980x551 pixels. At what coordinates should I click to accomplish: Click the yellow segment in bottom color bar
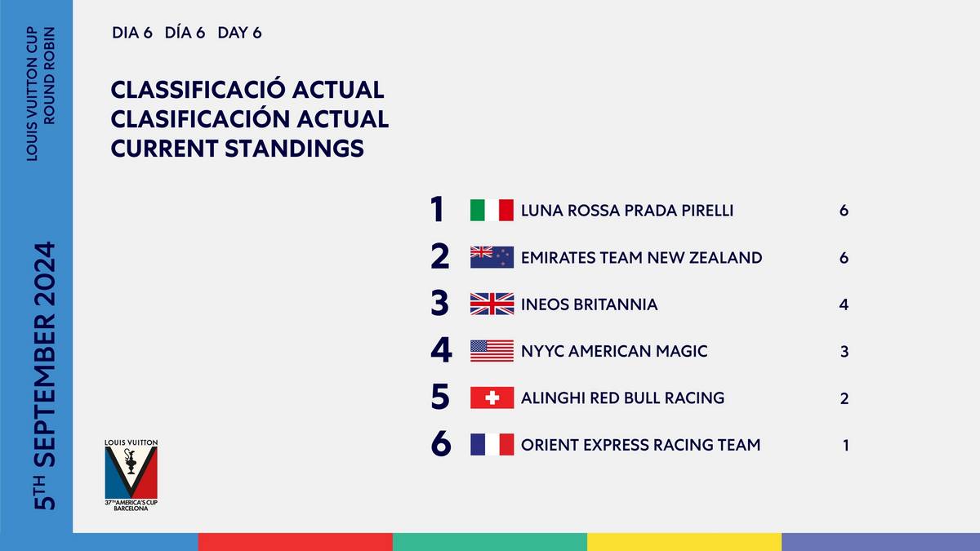684,542
